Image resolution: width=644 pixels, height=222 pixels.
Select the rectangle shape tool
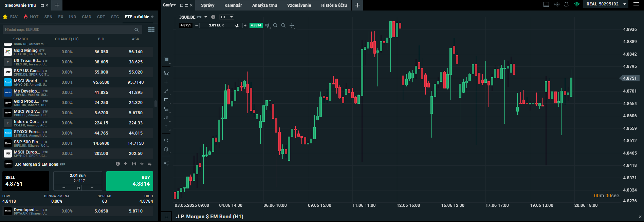pos(166,100)
